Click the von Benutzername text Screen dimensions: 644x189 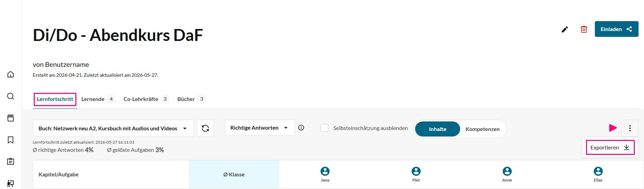(x=61, y=64)
